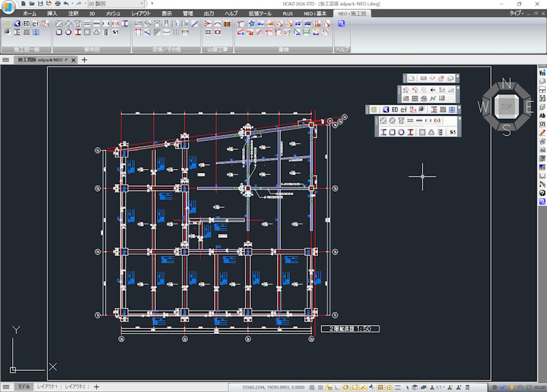Click the S1 icon in ribbon 躯体図 panel
This screenshot has height=392, width=547.
click(116, 32)
